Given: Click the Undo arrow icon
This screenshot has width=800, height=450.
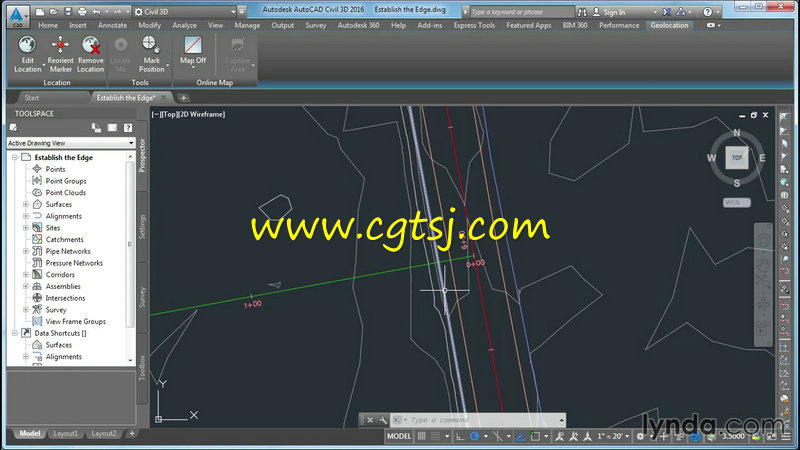Looking at the screenshot, I should tap(96, 12).
